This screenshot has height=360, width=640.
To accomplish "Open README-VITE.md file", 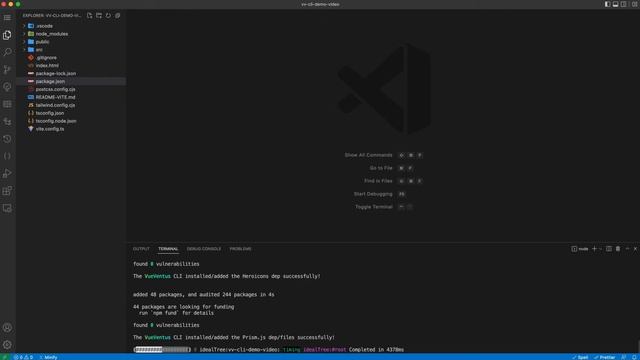I will (71, 97).
